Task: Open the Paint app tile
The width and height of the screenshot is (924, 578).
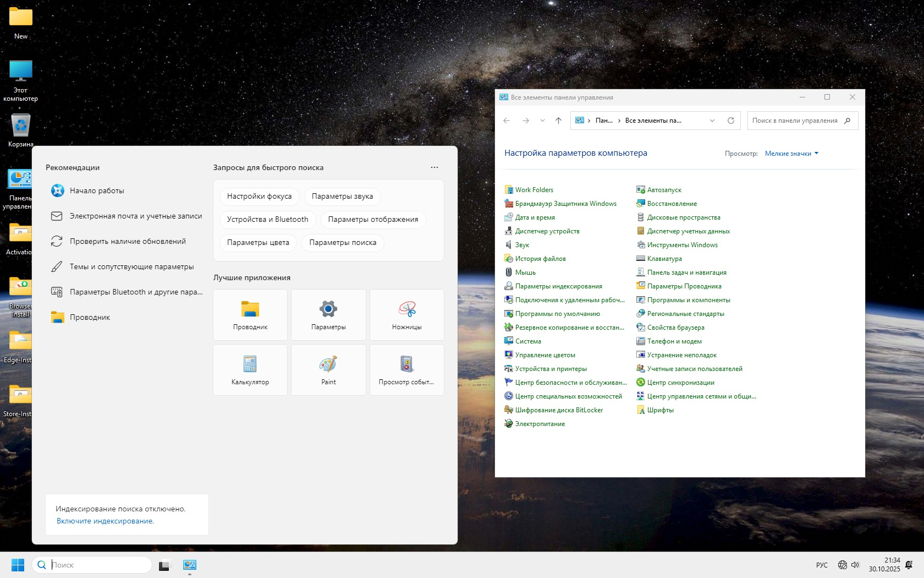Action: pos(328,369)
